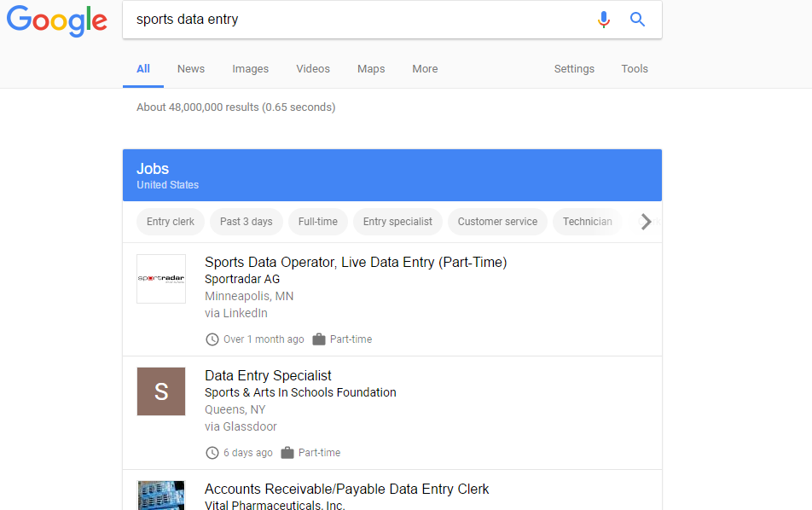Click the Jobs header title
This screenshot has width=812, height=510.
click(153, 169)
